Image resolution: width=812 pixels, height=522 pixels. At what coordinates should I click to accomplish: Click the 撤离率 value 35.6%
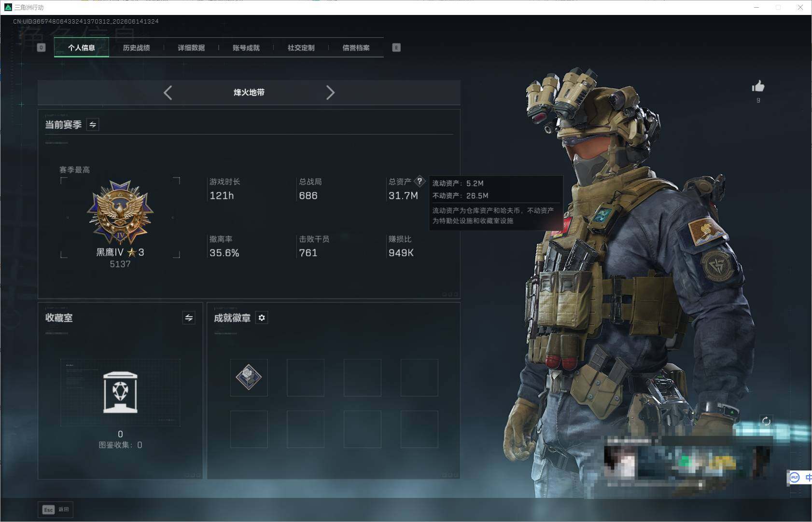[x=224, y=253]
